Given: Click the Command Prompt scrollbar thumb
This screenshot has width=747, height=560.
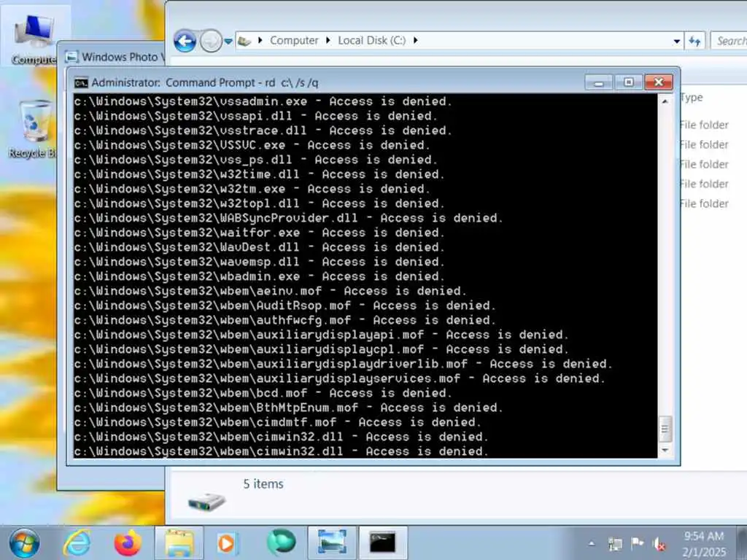Looking at the screenshot, I should [665, 429].
